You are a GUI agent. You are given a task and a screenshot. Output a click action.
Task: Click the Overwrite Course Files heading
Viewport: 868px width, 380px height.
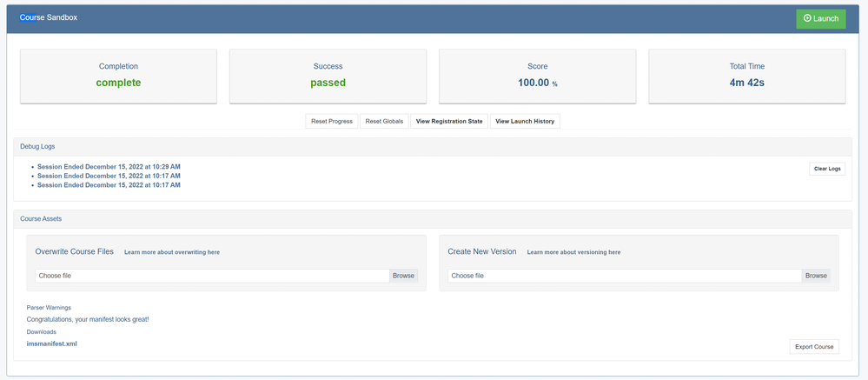pyautogui.click(x=74, y=251)
